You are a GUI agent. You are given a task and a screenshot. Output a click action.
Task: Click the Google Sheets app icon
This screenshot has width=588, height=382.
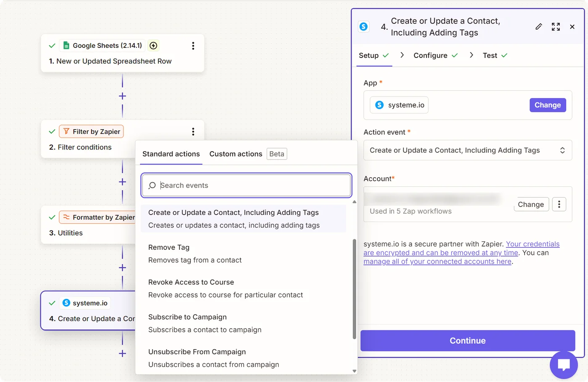66,45
